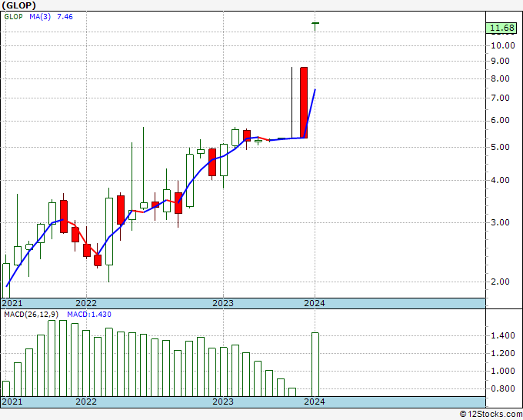Open the 12Stocks.com copyright link
The height and width of the screenshot is (420, 523).
coord(491,415)
